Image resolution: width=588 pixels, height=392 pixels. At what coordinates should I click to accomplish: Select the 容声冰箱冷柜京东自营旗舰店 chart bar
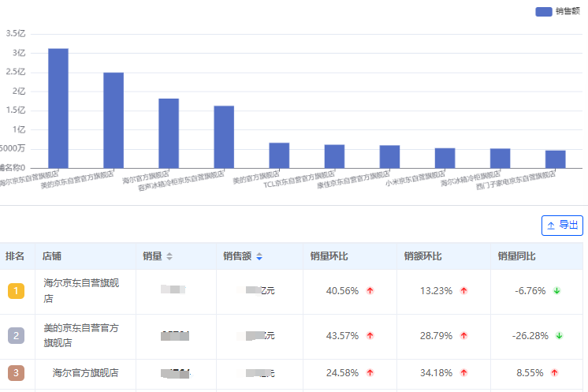coord(224,137)
